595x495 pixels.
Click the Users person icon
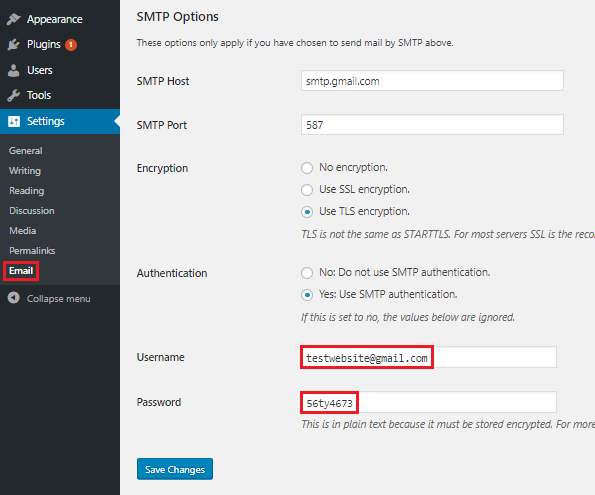click(14, 70)
